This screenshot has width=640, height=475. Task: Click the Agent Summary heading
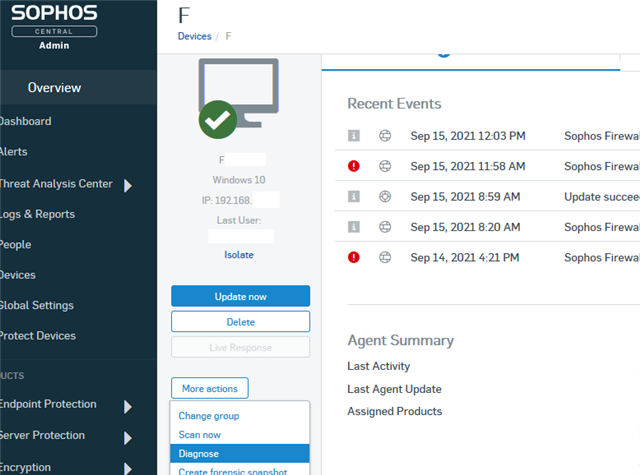coord(400,341)
